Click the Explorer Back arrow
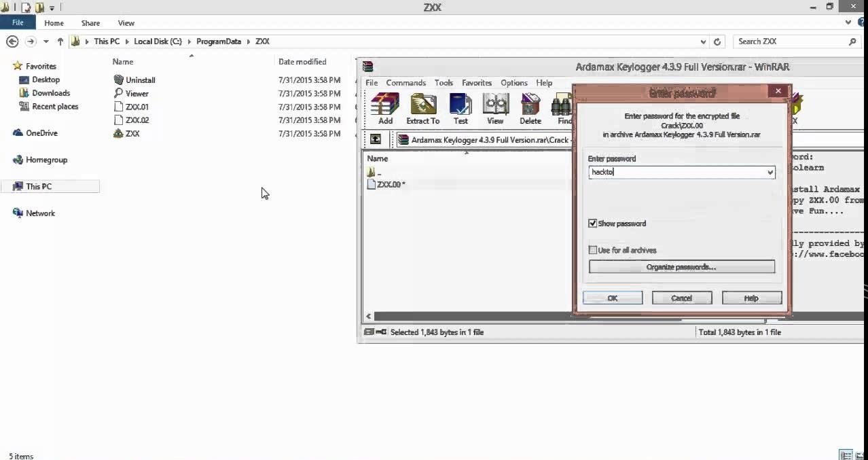The height and width of the screenshot is (460, 868). [x=12, y=41]
